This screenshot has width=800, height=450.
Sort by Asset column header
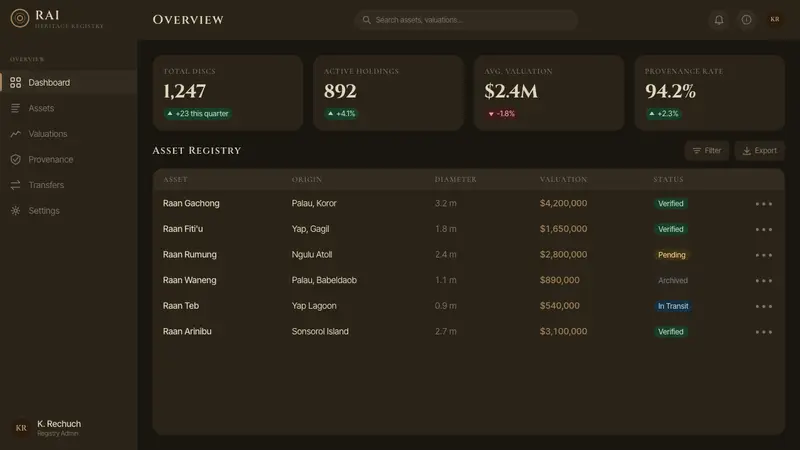(175, 180)
